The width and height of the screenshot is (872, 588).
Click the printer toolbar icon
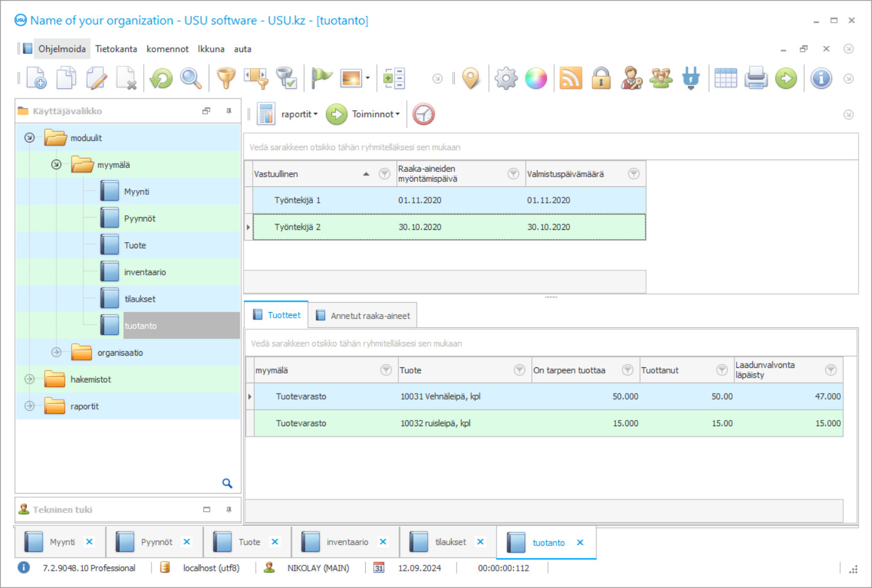pyautogui.click(x=756, y=78)
